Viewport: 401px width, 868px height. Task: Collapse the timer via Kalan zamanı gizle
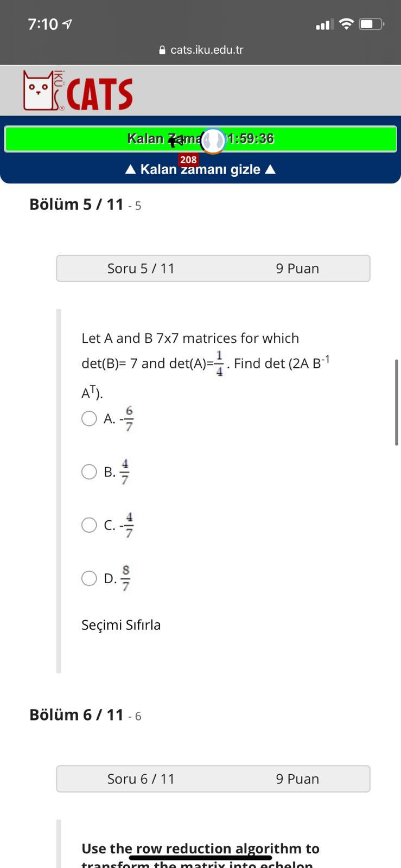coord(200,169)
